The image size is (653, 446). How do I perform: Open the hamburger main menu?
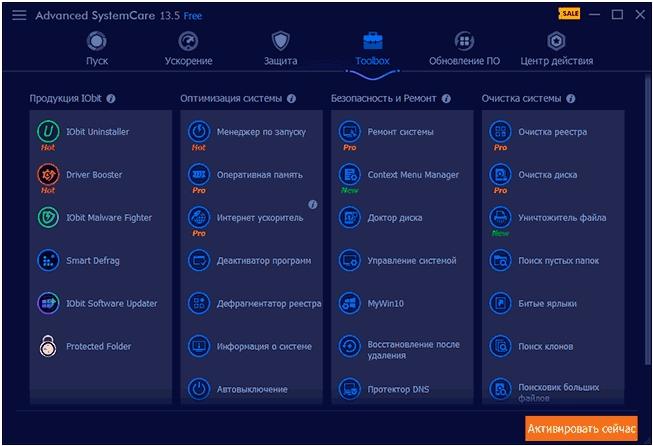(x=19, y=15)
